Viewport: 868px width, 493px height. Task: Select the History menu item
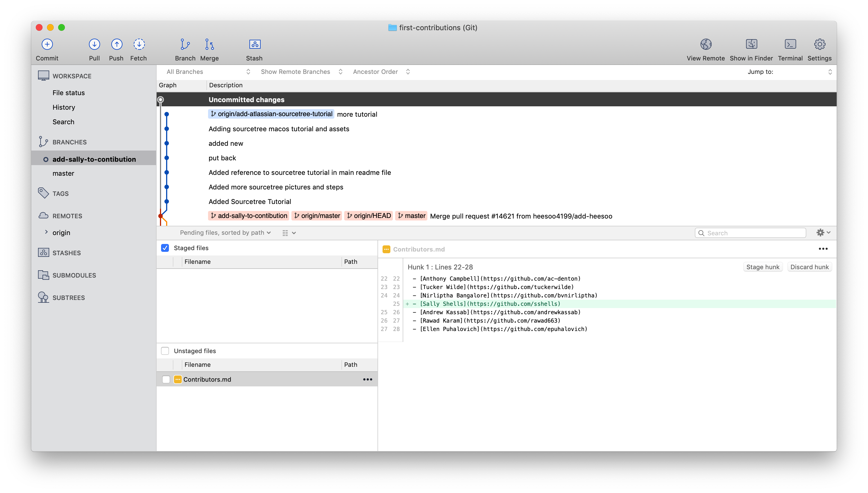point(64,107)
